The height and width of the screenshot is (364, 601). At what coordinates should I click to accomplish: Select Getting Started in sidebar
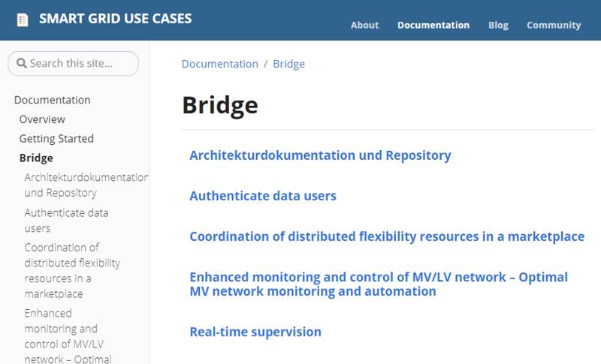(x=56, y=139)
